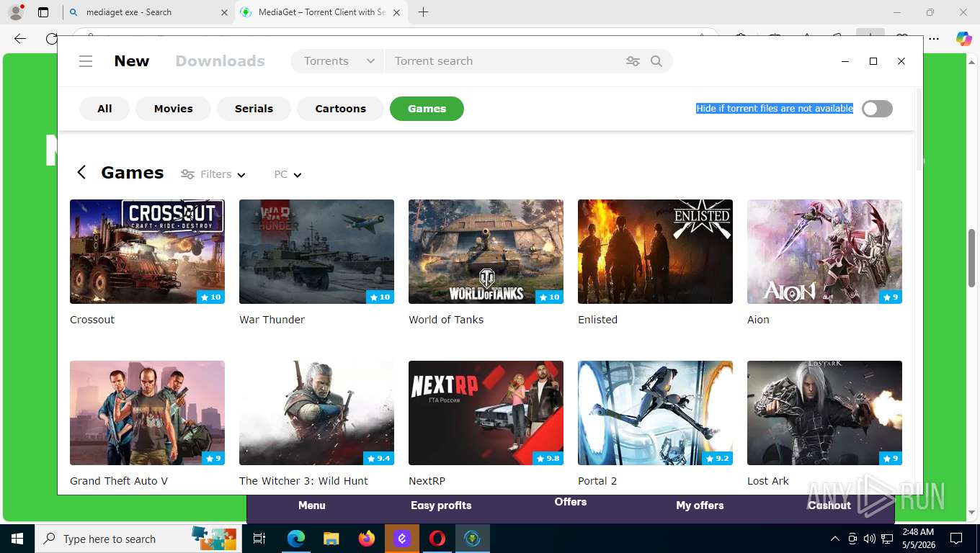This screenshot has width=980, height=553.
Task: Open the NextRP game thumbnail
Action: coord(486,413)
